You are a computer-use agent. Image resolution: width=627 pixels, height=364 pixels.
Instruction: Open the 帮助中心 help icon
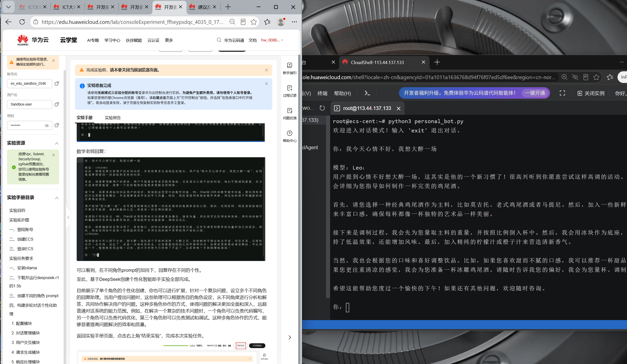[x=289, y=133]
